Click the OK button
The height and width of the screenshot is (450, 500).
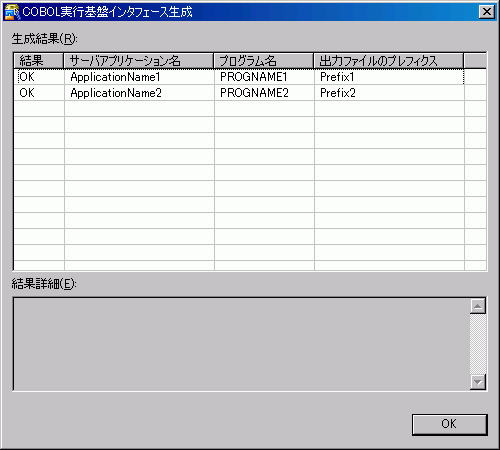(450, 424)
